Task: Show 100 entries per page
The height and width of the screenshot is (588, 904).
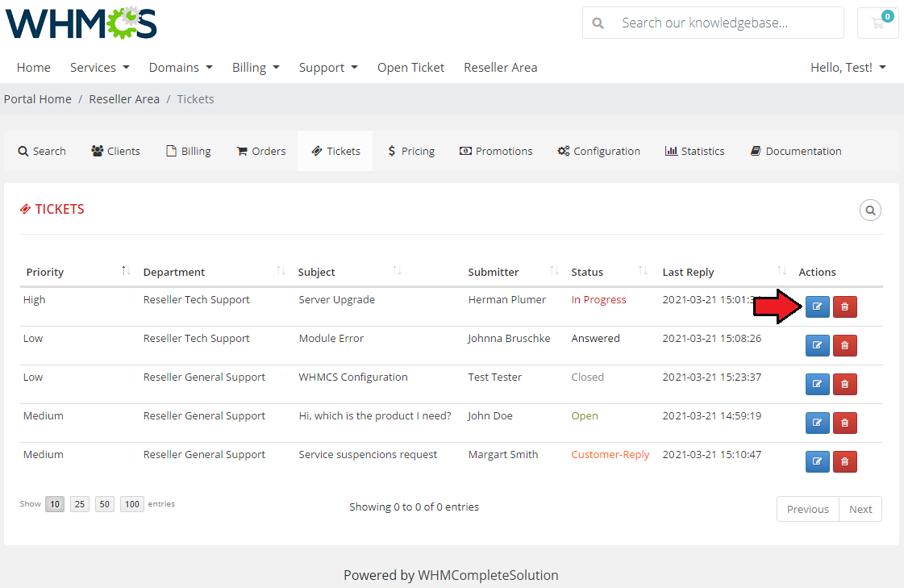Action: (132, 504)
